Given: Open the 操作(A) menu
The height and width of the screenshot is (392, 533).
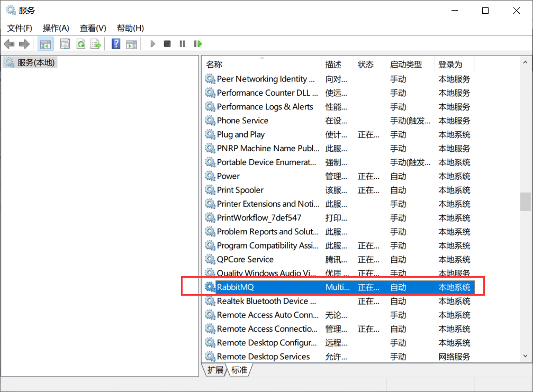Looking at the screenshot, I should (56, 28).
